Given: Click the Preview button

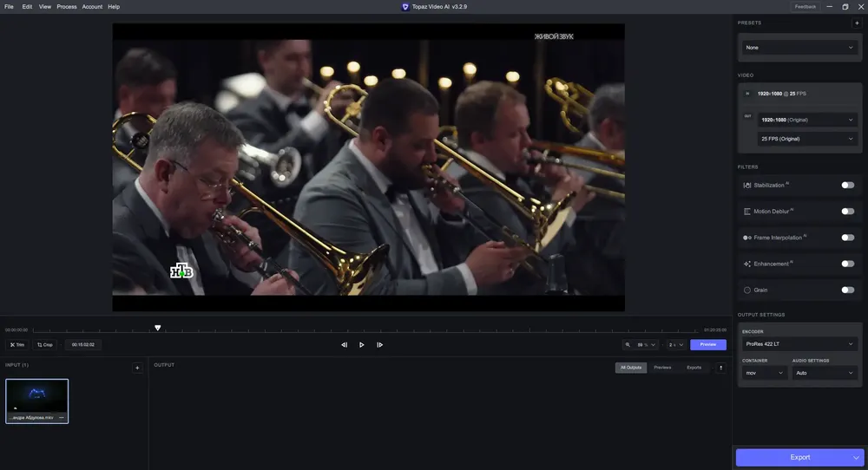Looking at the screenshot, I should tap(708, 344).
